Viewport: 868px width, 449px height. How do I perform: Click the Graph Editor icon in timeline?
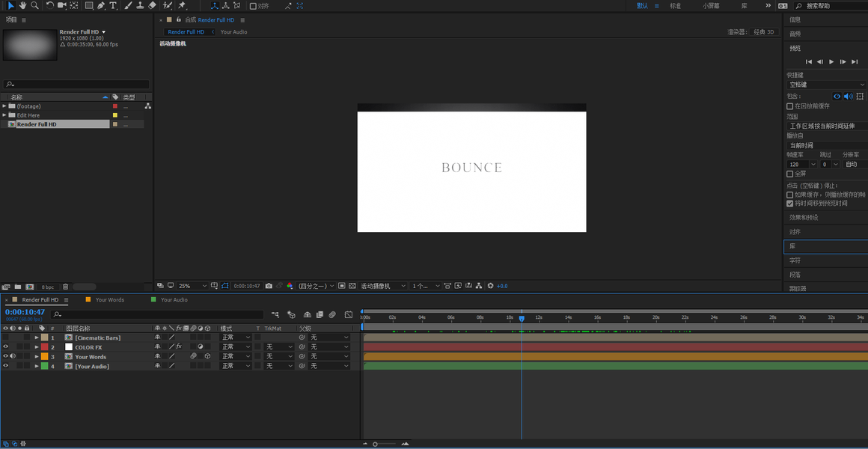[x=348, y=314]
